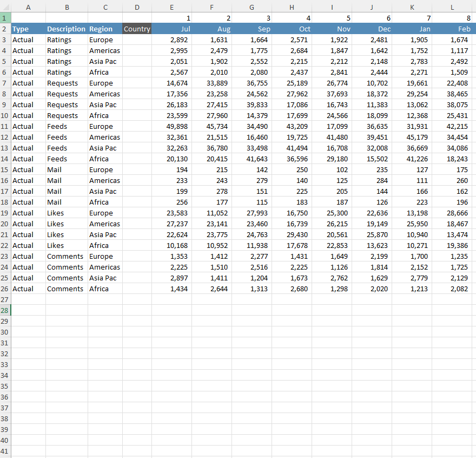Select number 1 above Jul
Image resolution: width=476 pixels, height=458 pixels.
click(172, 18)
